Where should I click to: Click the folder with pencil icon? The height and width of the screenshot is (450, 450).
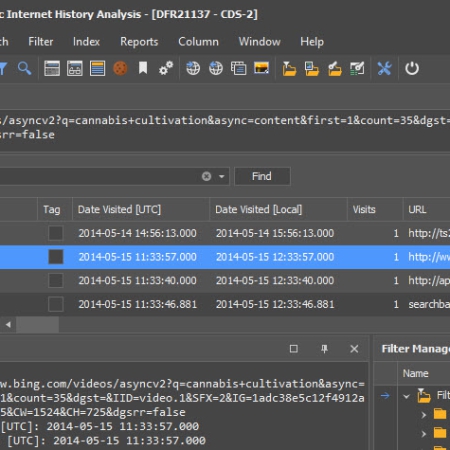coord(334,69)
